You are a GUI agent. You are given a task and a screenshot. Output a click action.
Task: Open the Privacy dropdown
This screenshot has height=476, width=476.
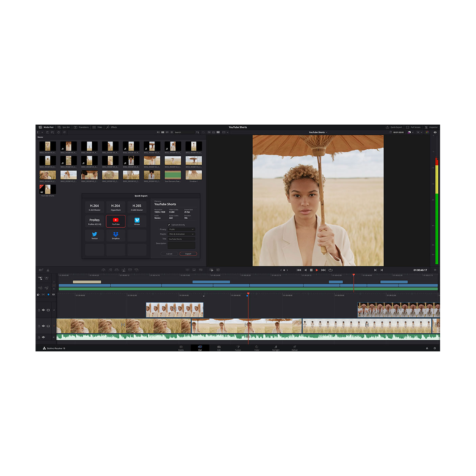click(181, 229)
